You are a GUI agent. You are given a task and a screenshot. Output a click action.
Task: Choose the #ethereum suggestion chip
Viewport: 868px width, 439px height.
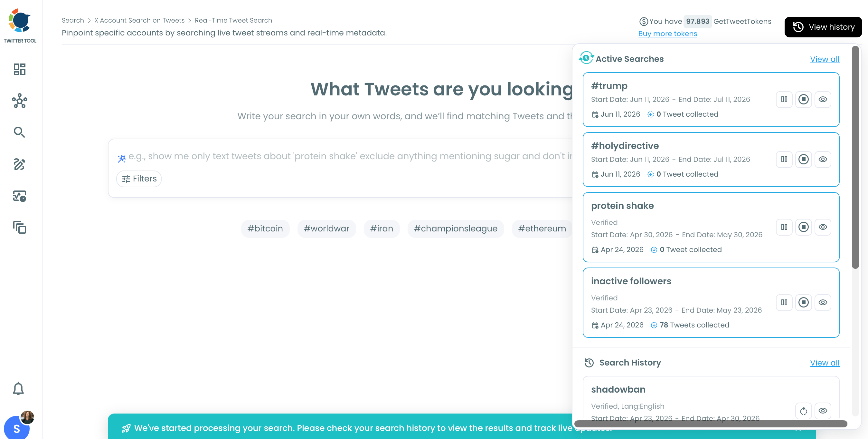click(x=542, y=229)
